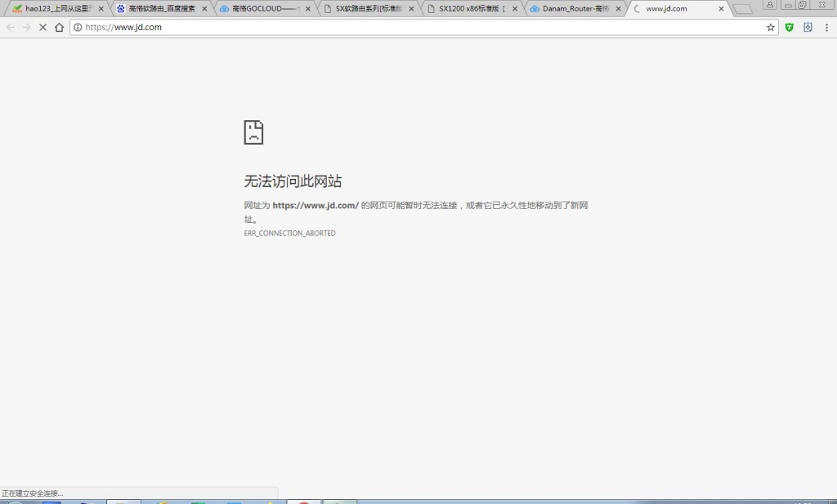Close the SX软路由系列 tab
837x504 pixels.
point(412,8)
